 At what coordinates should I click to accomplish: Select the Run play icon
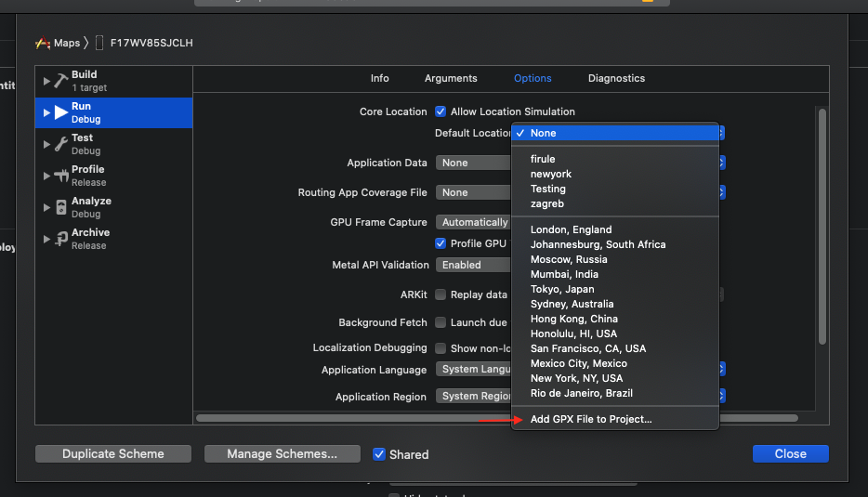(61, 112)
